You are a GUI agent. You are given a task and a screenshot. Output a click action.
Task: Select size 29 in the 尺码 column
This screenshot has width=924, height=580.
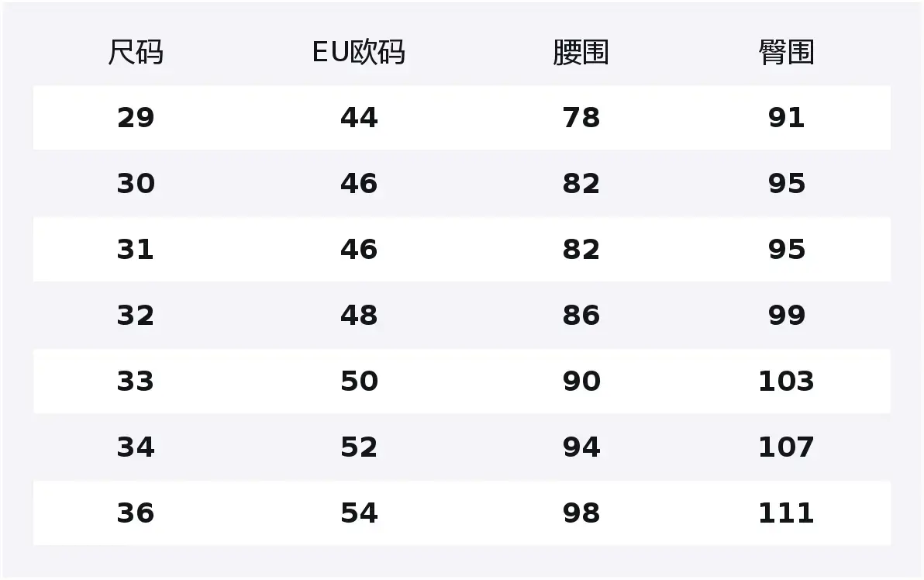(x=136, y=118)
